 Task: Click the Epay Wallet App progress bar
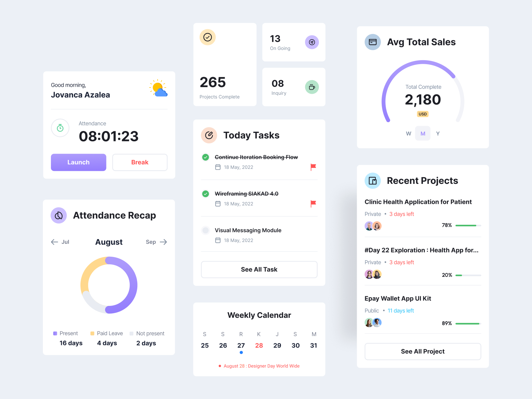pyautogui.click(x=467, y=323)
